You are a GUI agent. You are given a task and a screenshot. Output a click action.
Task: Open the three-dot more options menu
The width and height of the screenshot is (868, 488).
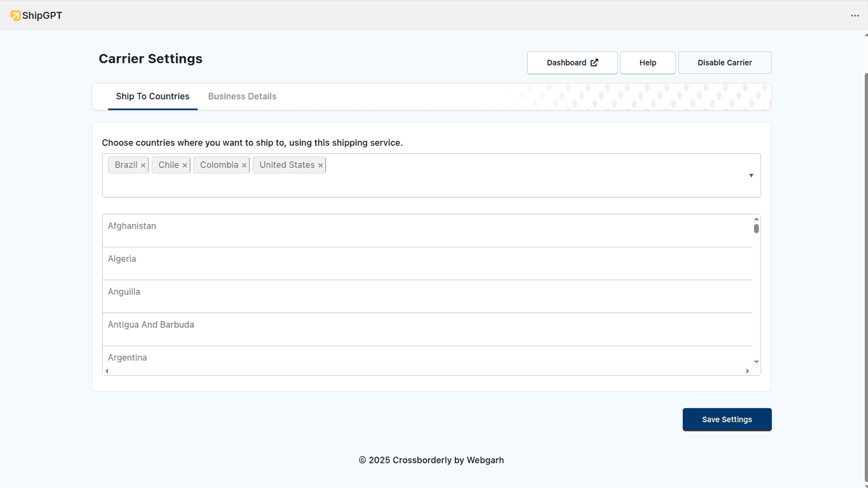855,16
